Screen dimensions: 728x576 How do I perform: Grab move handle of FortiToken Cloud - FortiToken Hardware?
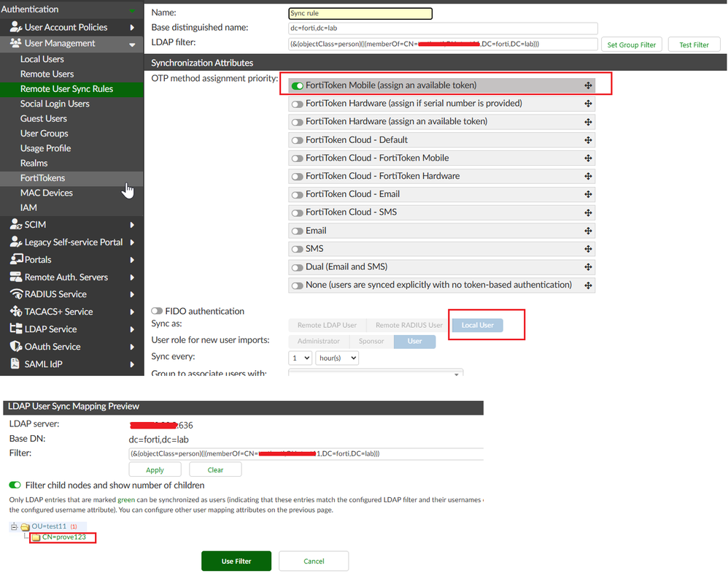coord(588,176)
